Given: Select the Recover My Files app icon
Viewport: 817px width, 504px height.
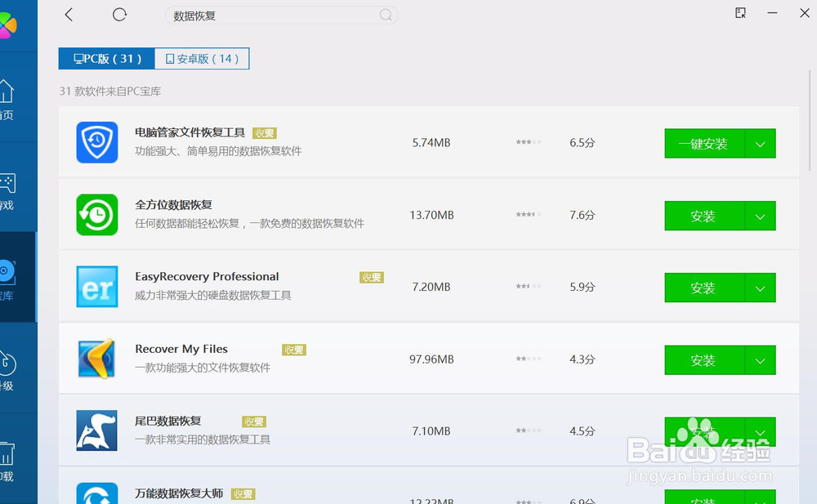Looking at the screenshot, I should [97, 359].
